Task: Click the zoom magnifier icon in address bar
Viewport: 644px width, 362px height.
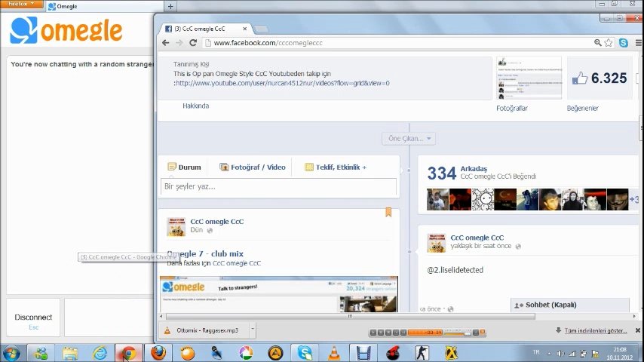Action: pos(597,43)
